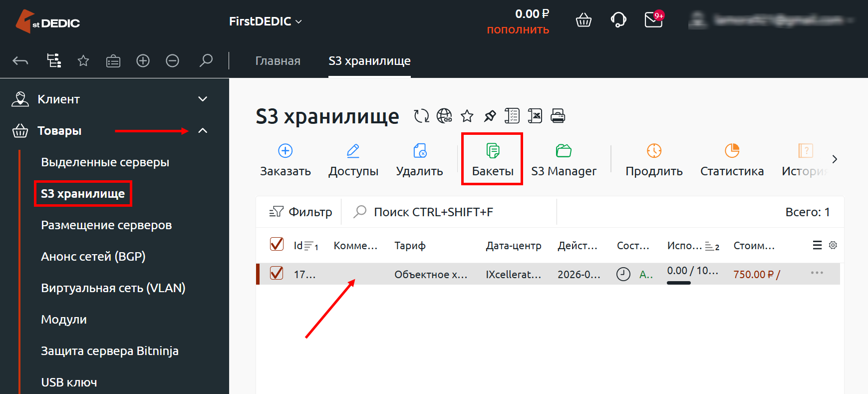Toggle the select-all header checkbox

(x=277, y=244)
